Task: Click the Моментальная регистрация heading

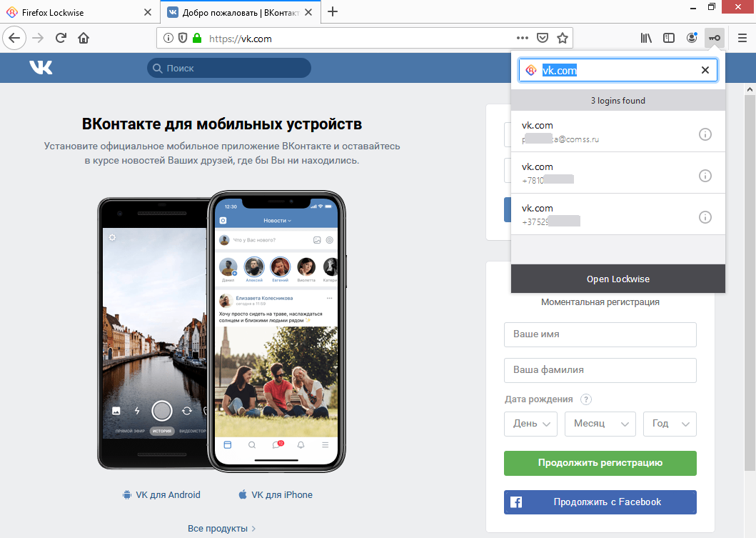Action: (600, 302)
